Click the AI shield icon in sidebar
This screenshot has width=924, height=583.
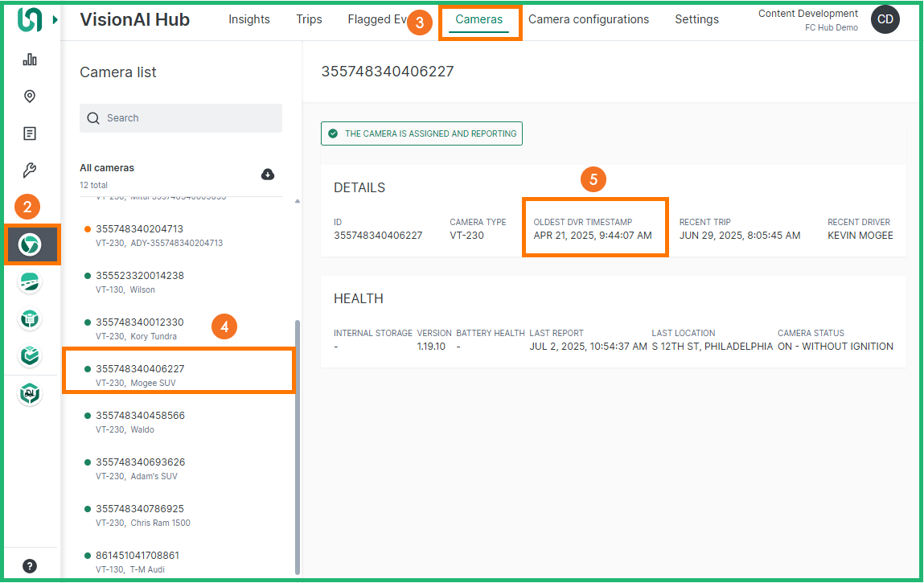point(30,393)
